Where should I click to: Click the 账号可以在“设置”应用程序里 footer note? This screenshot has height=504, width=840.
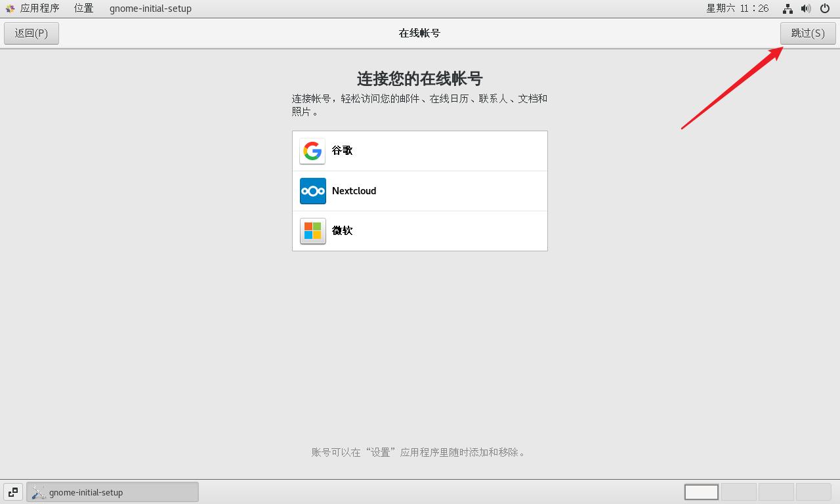(x=418, y=452)
